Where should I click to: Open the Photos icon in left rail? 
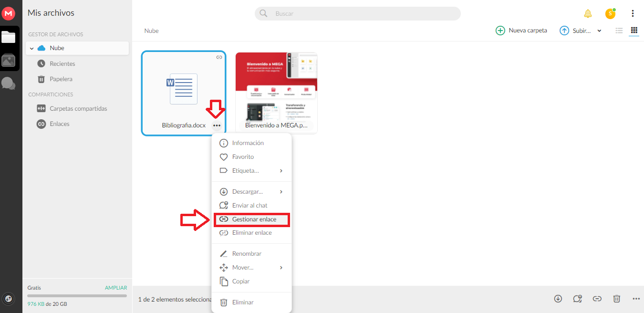tap(9, 60)
